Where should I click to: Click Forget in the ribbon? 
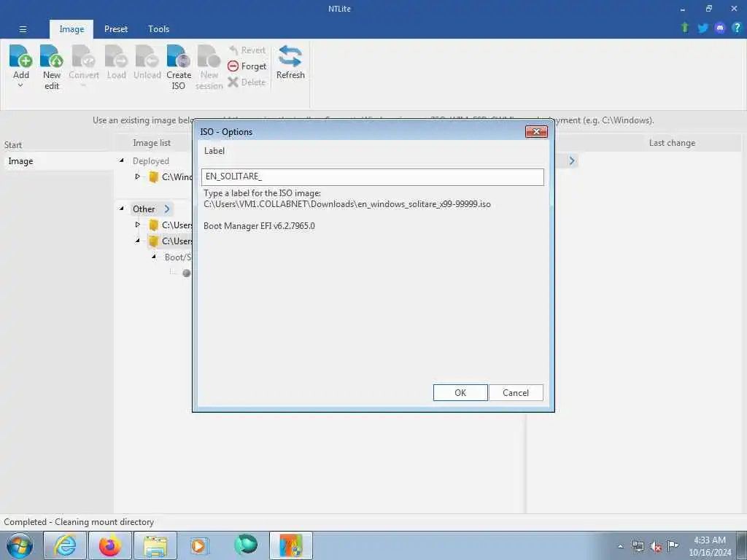pyautogui.click(x=247, y=66)
